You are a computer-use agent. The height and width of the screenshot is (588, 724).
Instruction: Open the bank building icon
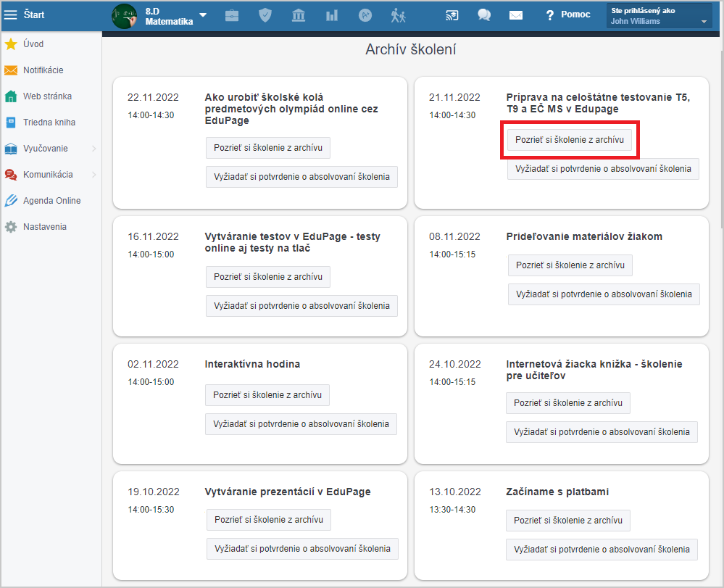pyautogui.click(x=299, y=16)
